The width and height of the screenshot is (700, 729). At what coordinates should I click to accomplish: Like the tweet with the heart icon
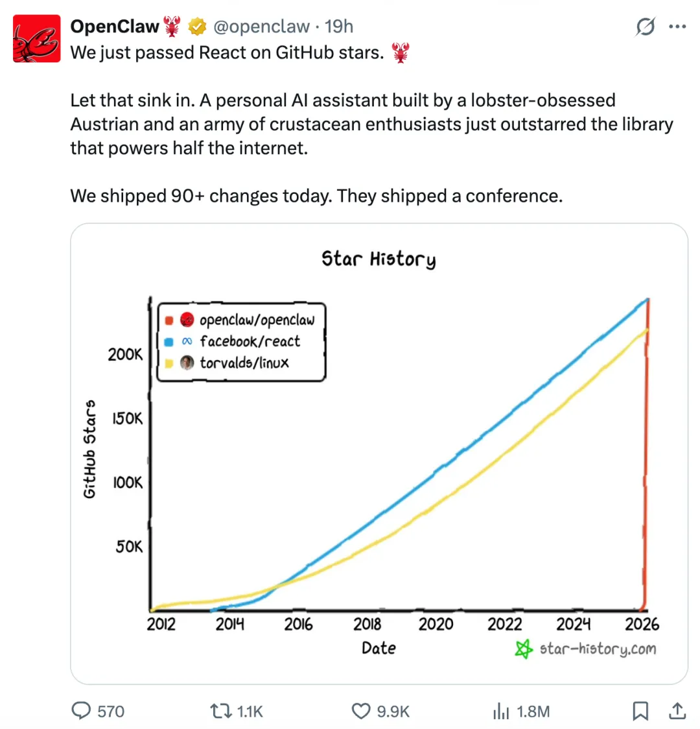[x=361, y=711]
